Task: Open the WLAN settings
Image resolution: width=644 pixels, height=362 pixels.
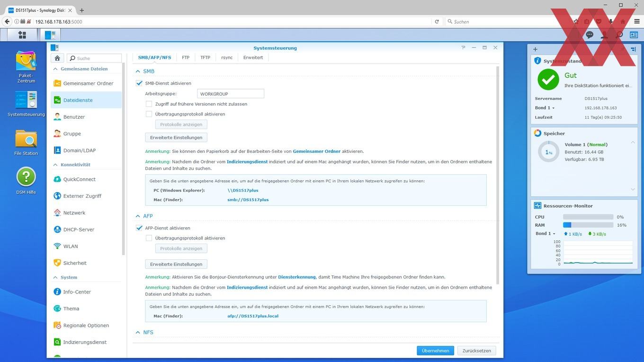Action: (86, 246)
